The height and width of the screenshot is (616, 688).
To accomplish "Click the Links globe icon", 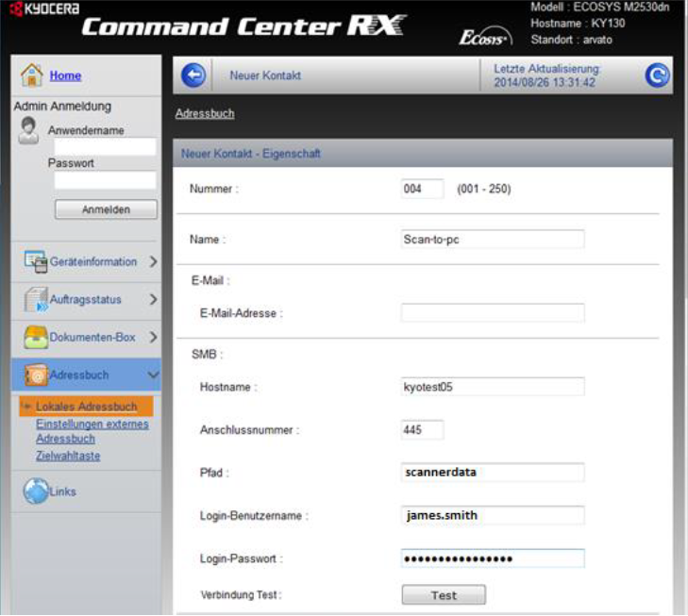I will point(36,491).
